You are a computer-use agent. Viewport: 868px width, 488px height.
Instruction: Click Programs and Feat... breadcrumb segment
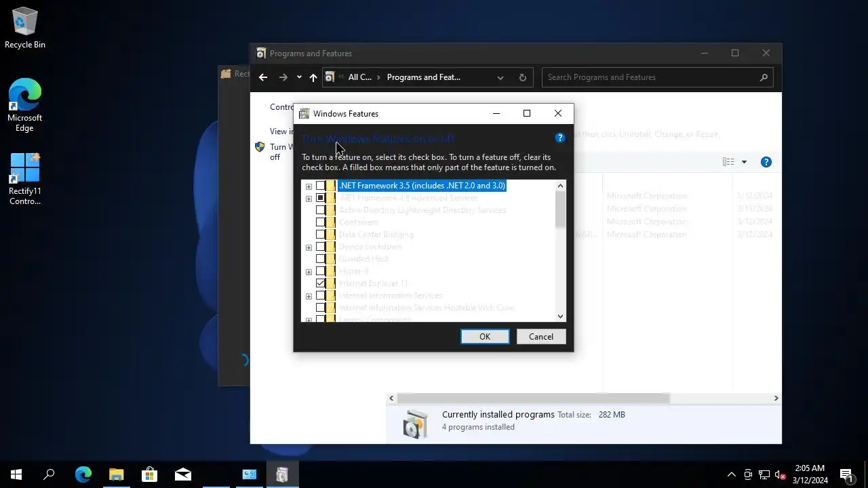(424, 77)
